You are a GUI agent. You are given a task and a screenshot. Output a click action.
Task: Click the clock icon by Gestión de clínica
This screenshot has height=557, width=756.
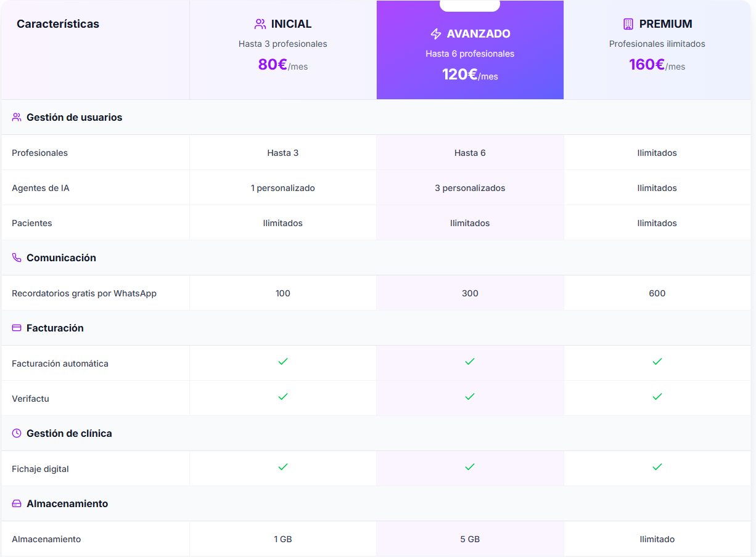(17, 433)
